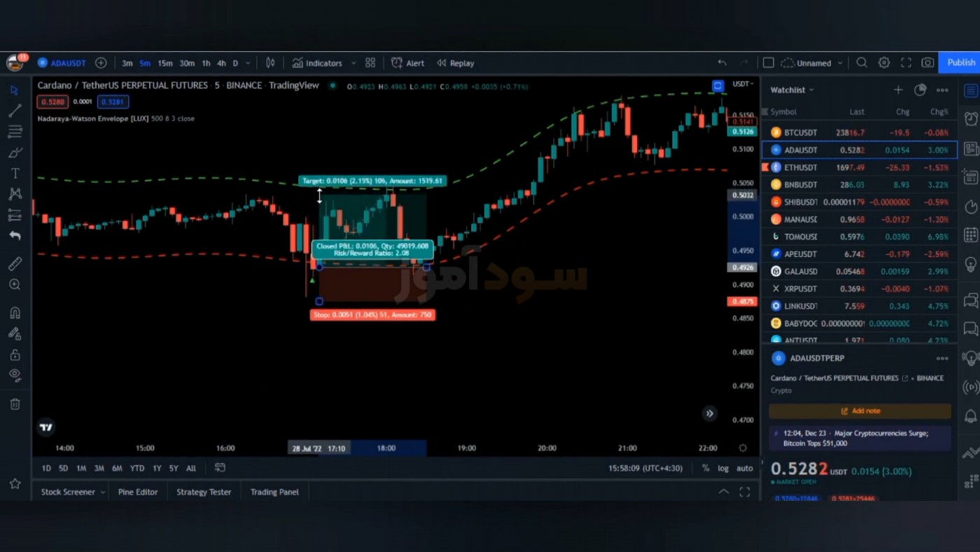
Task: Toggle lock all drawing tools
Action: [x=15, y=355]
